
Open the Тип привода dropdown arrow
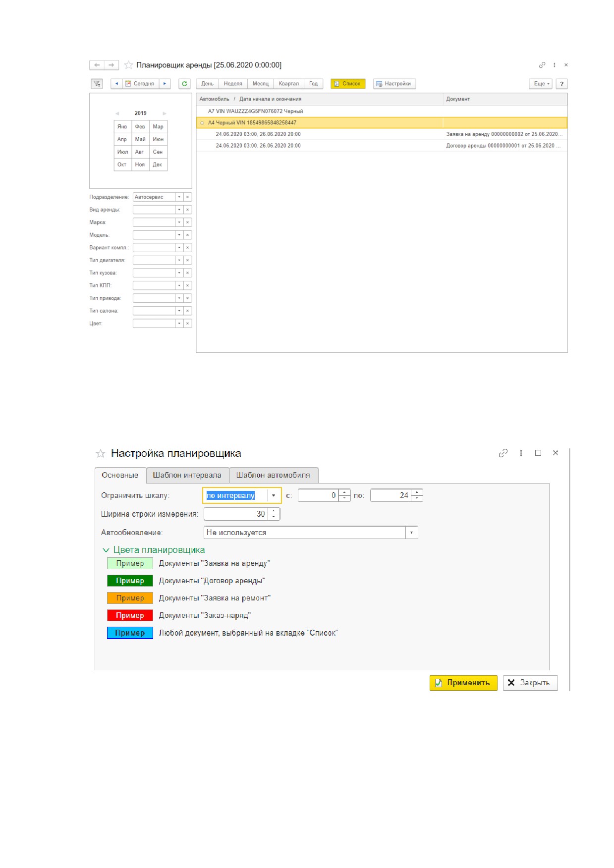179,298
